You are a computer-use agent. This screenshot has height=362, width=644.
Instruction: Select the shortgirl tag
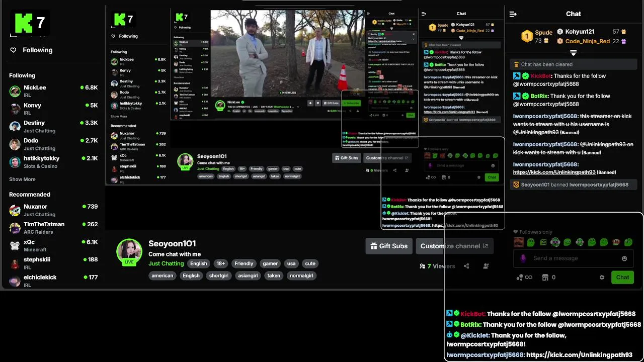pyautogui.click(x=218, y=276)
